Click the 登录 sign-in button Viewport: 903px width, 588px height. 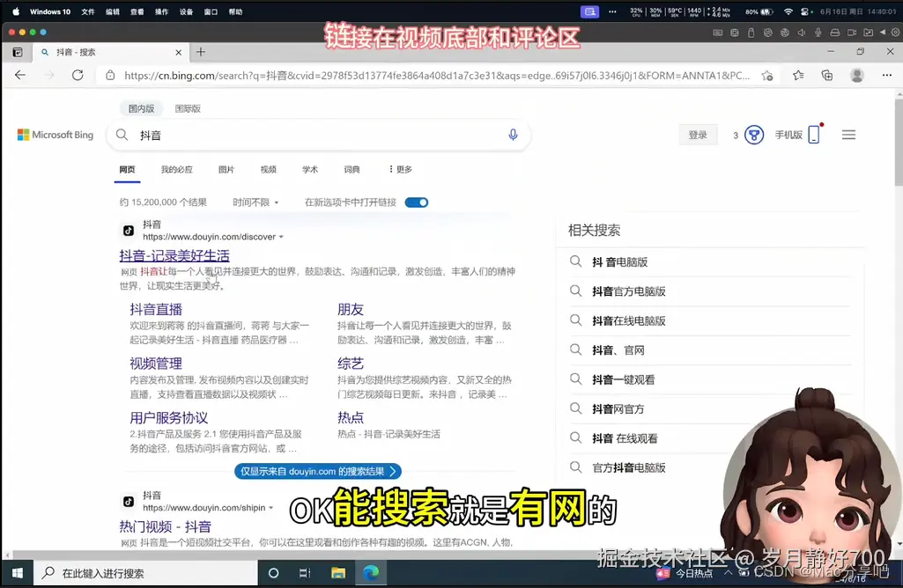pyautogui.click(x=698, y=135)
